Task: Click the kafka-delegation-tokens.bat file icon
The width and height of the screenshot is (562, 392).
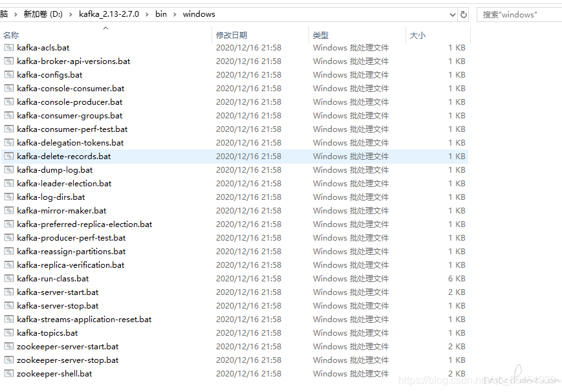Action: pos(9,143)
